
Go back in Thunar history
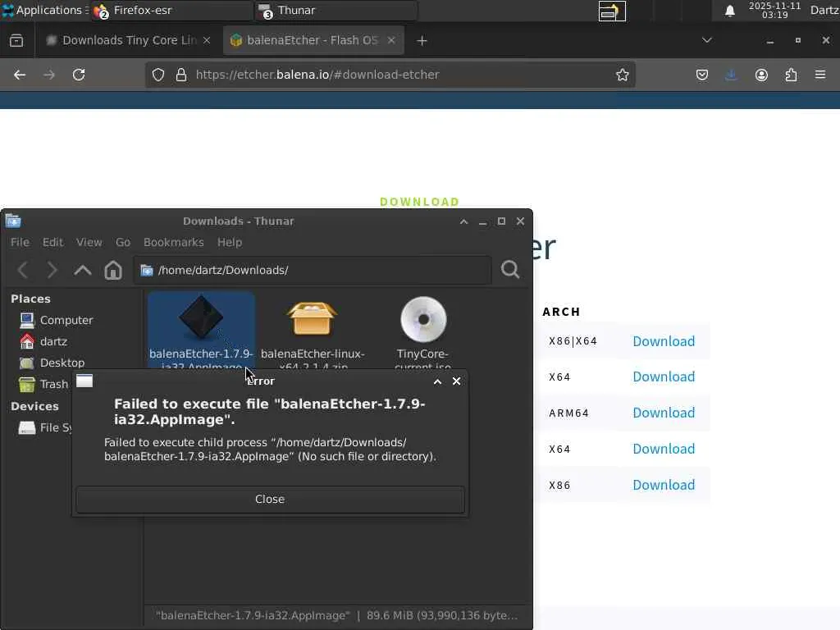tap(22, 270)
